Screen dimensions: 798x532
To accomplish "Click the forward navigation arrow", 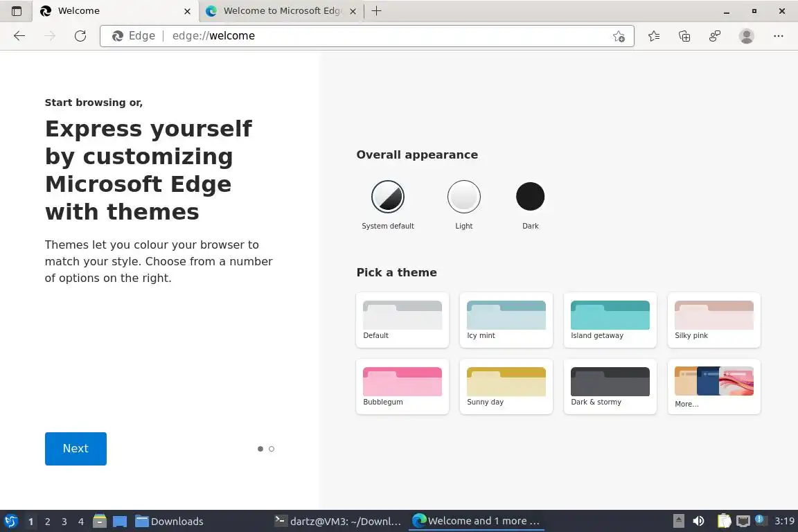I will (50, 35).
